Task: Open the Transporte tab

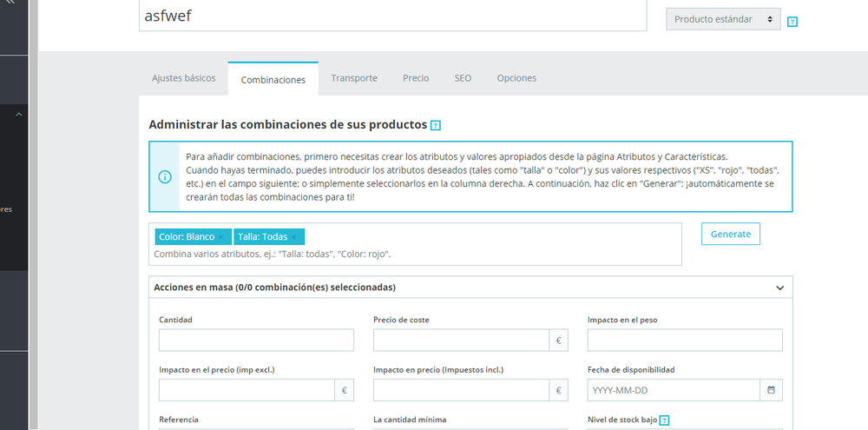Action: pyautogui.click(x=354, y=78)
